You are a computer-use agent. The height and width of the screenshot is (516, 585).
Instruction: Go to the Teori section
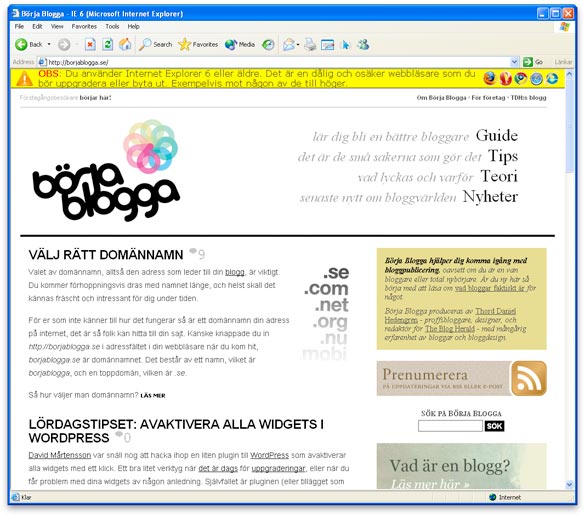click(499, 176)
